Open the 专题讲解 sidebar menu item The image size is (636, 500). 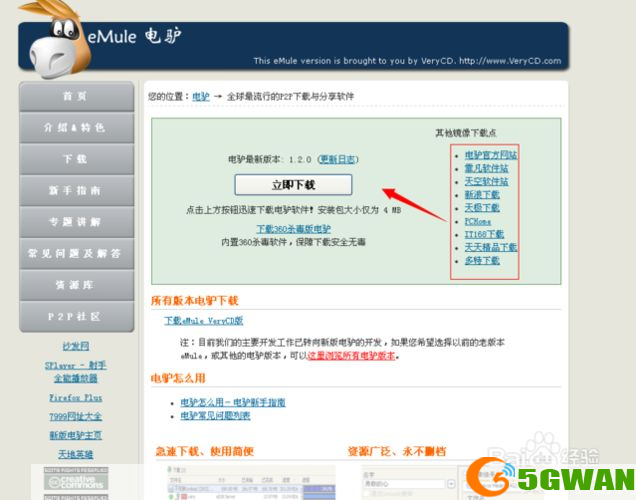[76, 222]
